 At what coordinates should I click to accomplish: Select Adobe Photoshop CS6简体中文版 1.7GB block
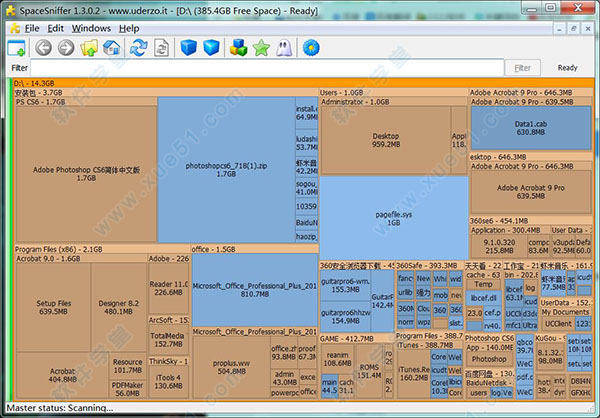86,174
